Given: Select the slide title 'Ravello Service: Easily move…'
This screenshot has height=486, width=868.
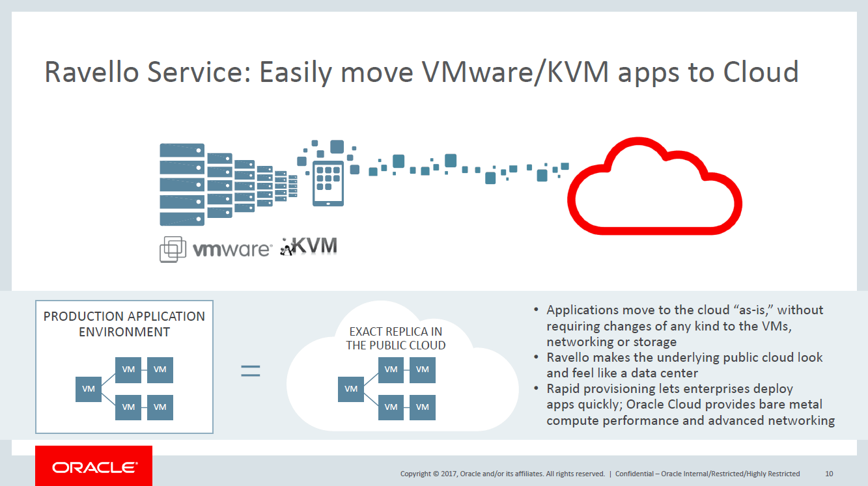Looking at the screenshot, I should coord(421,72).
